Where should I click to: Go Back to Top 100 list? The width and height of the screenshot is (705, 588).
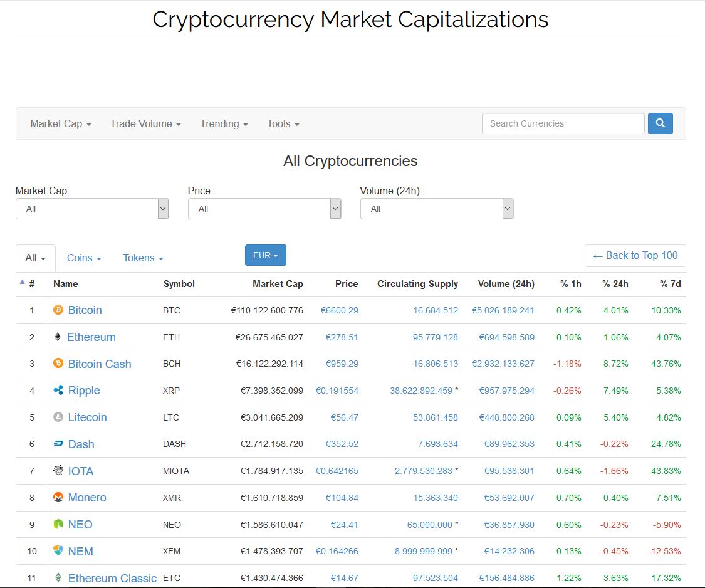tap(635, 256)
